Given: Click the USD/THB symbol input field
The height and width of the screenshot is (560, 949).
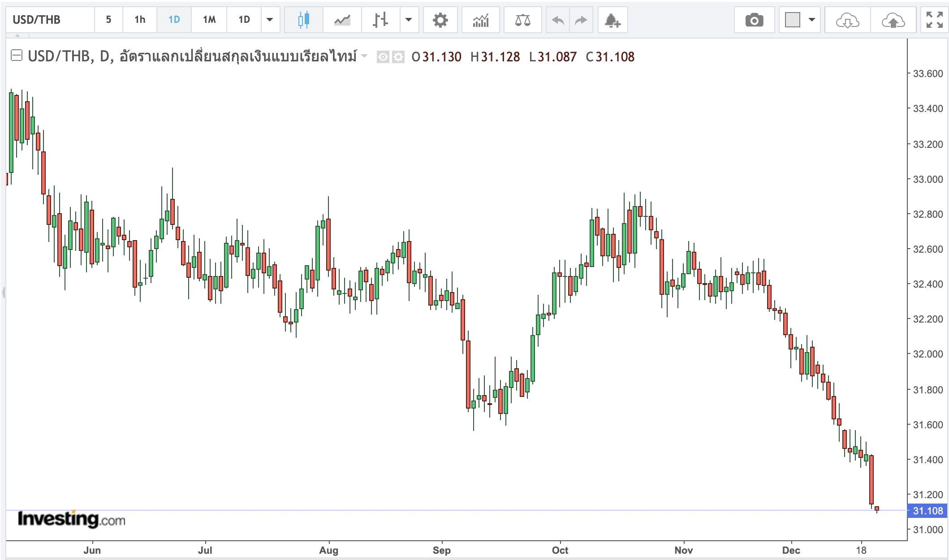Looking at the screenshot, I should pos(49,20).
